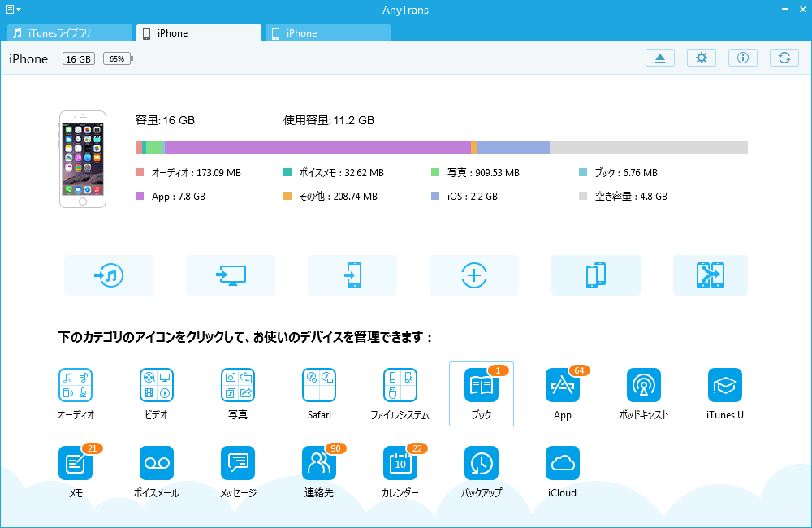
Task: Click the 空き容量 : 4.8 GB legend entry
Action: [x=624, y=197]
